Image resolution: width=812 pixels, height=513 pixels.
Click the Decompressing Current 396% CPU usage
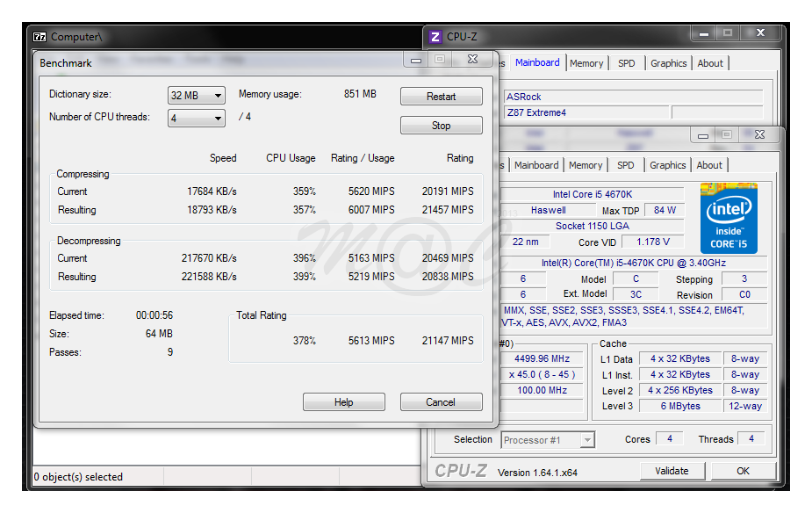coord(305,258)
